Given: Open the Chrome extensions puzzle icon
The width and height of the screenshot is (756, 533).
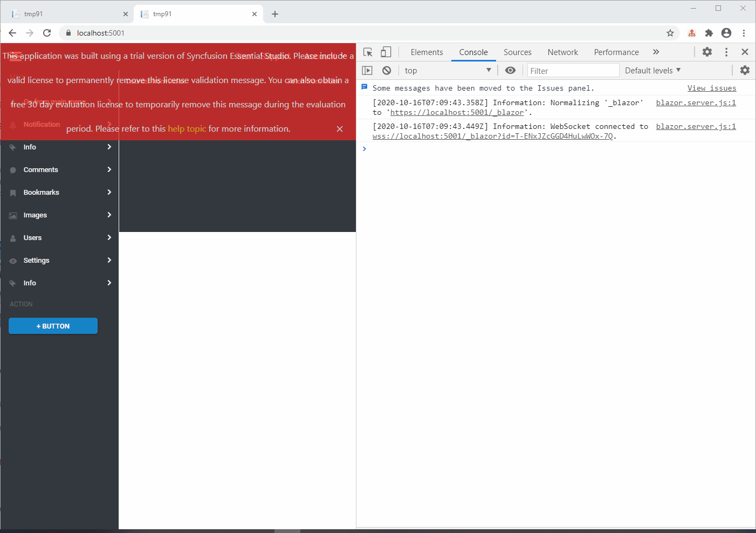Looking at the screenshot, I should point(709,33).
